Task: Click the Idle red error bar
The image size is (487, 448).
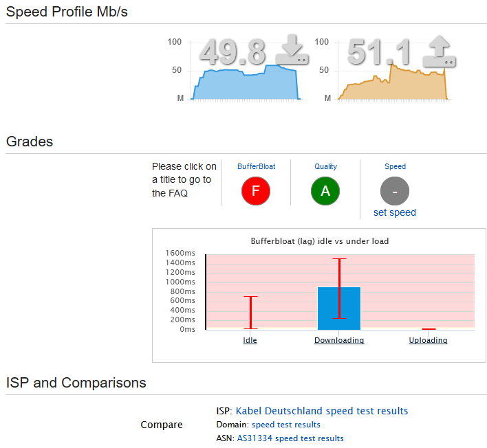Action: (x=250, y=313)
